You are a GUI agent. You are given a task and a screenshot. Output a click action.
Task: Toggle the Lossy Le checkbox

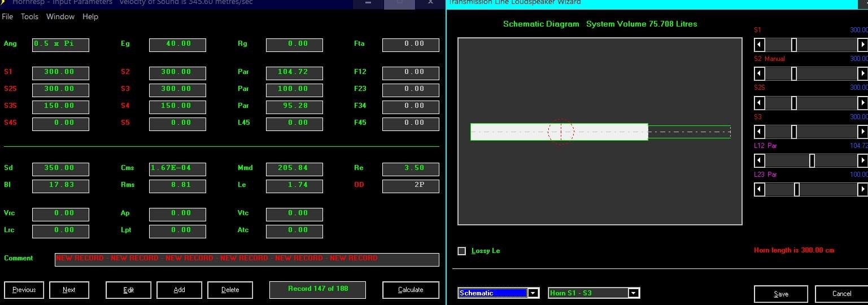[x=462, y=251]
